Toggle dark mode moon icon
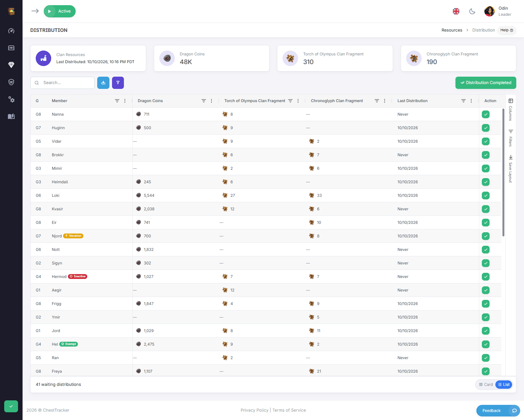The height and width of the screenshot is (420, 524). (472, 11)
